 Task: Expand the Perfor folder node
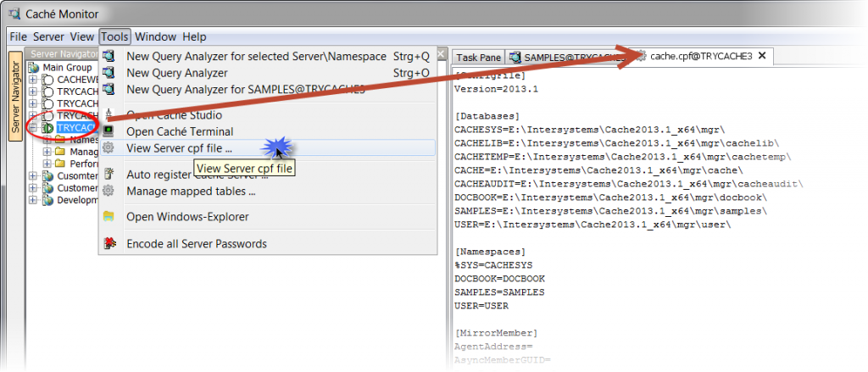pos(47,164)
